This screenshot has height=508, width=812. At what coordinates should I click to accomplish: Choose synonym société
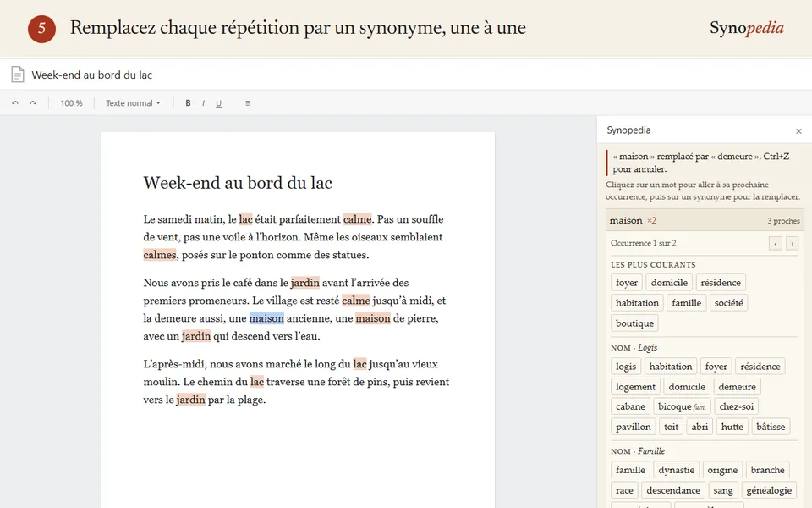pos(728,303)
